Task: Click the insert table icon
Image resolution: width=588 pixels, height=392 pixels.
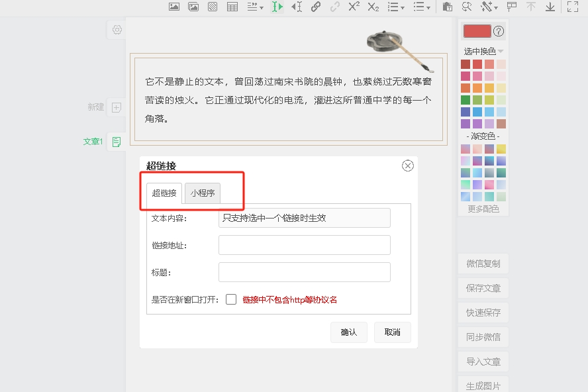Action: click(x=232, y=7)
